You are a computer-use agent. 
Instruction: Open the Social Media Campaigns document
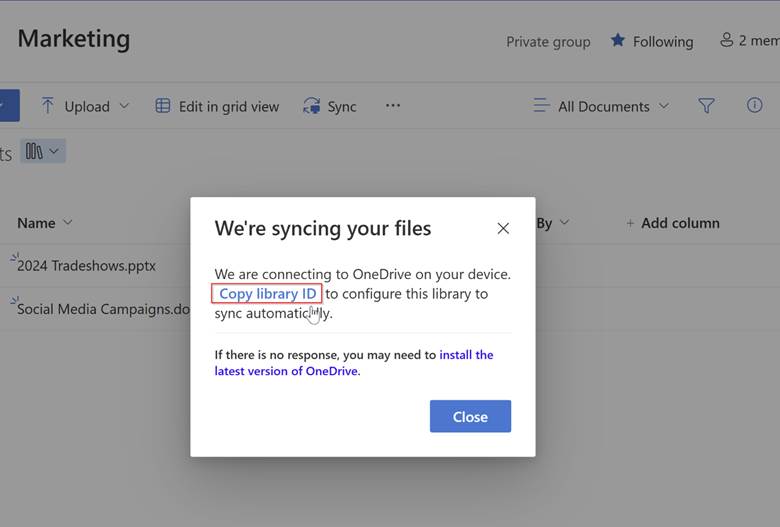pyautogui.click(x=100, y=309)
